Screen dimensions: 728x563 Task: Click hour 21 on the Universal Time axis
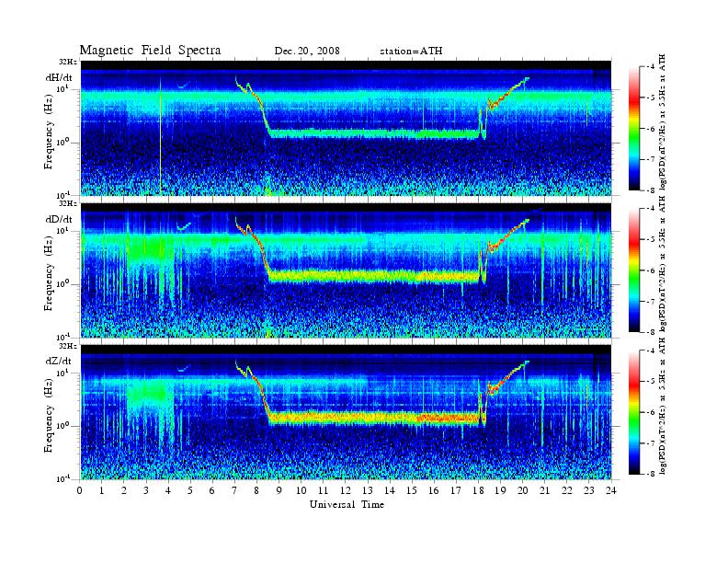pyautogui.click(x=544, y=490)
